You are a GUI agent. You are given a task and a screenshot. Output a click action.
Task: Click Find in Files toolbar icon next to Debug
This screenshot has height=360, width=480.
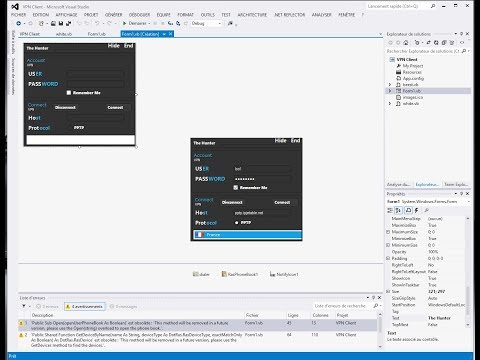(230, 23)
